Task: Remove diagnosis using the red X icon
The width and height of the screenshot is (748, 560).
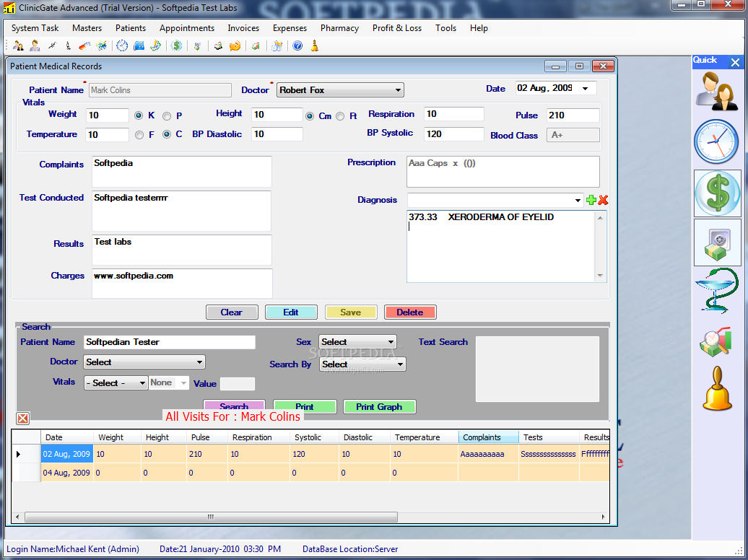Action: coord(603,200)
